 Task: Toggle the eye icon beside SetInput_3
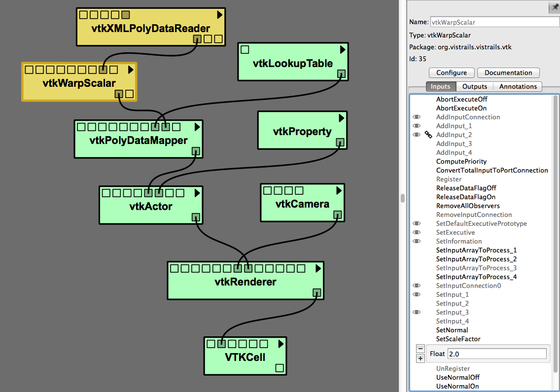pyautogui.click(x=417, y=312)
